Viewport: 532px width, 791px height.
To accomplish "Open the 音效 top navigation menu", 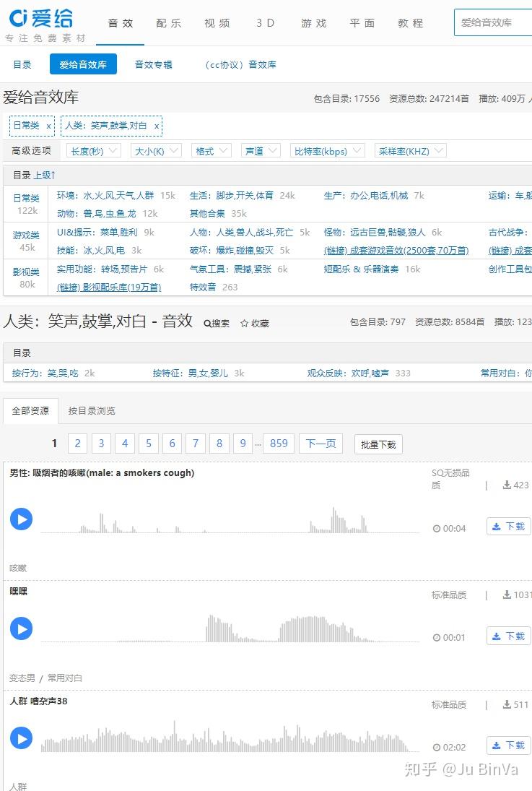I will [x=121, y=23].
